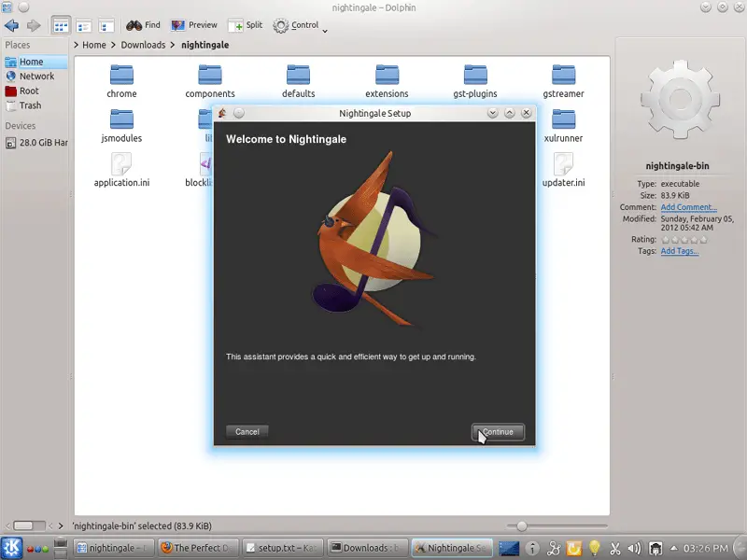Select the components folder
The width and height of the screenshot is (747, 560).
coord(210,81)
